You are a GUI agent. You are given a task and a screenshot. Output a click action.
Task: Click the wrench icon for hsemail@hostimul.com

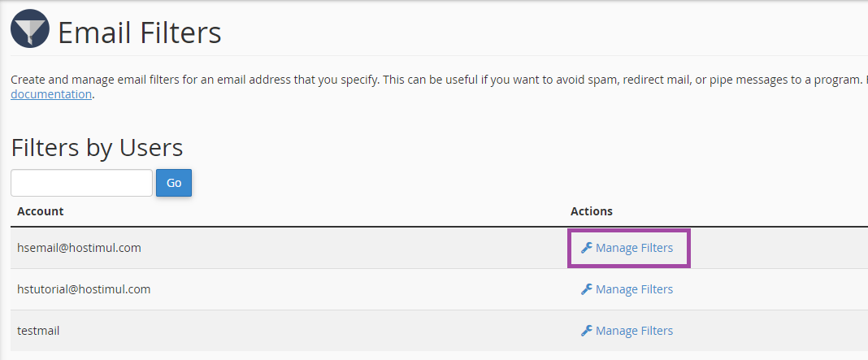(x=586, y=248)
